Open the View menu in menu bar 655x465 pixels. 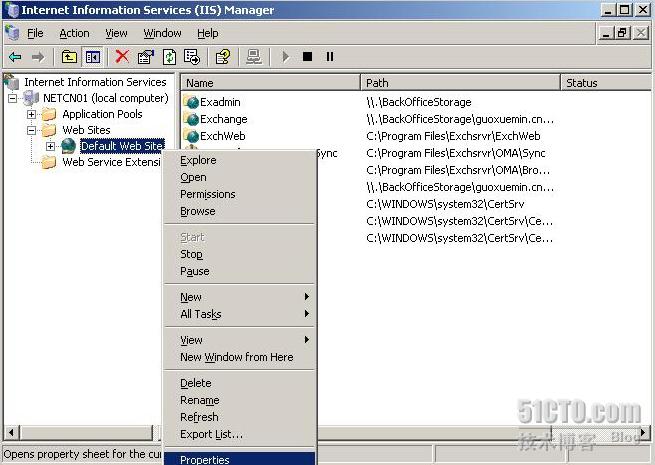click(116, 33)
